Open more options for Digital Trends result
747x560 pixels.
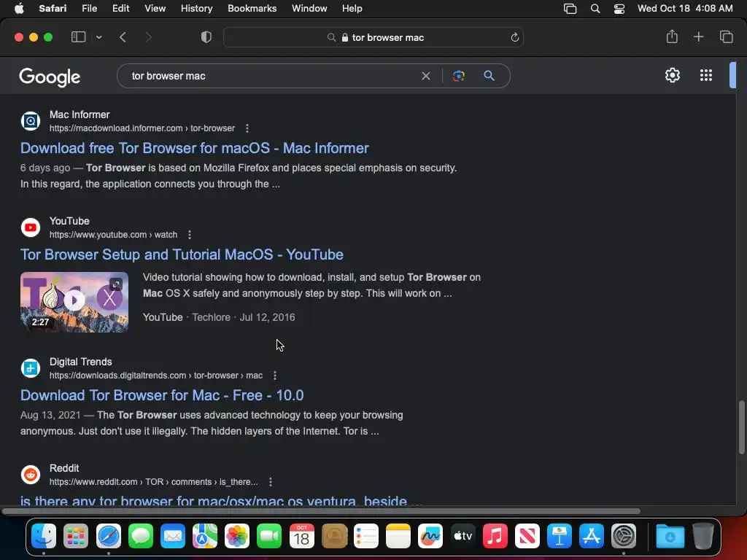point(275,376)
